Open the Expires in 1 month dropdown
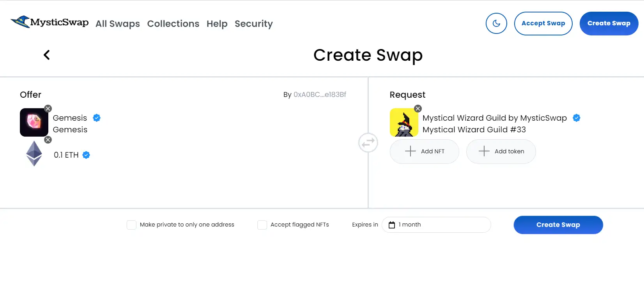Screen dimensions: 644x295 [x=436, y=225]
